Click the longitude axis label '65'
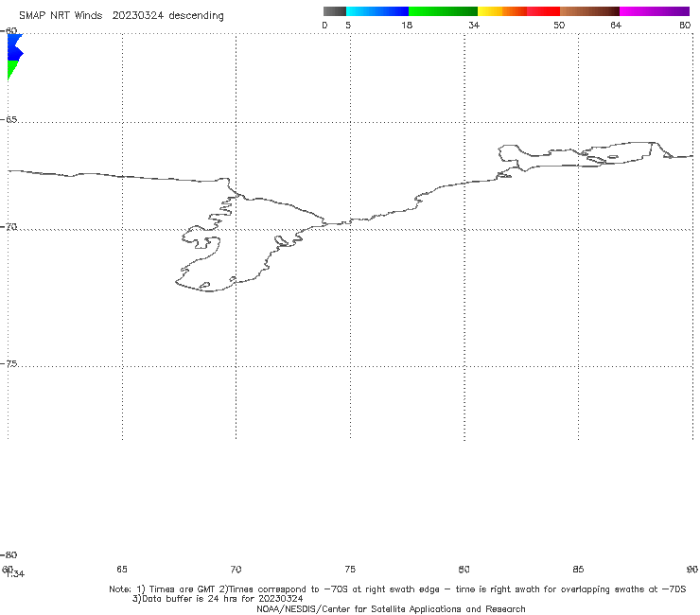Image resolution: width=700 pixels, height=615 pixels. [x=122, y=569]
